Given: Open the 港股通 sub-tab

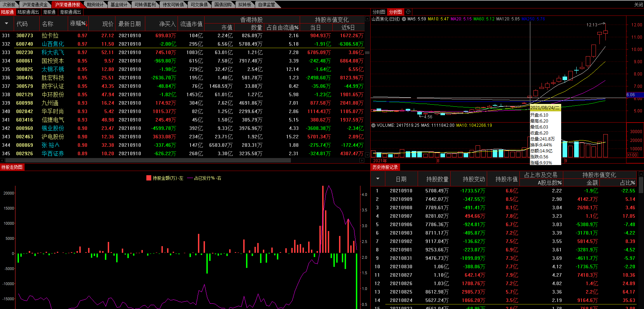Looking at the screenshot, I should (x=49, y=12).
